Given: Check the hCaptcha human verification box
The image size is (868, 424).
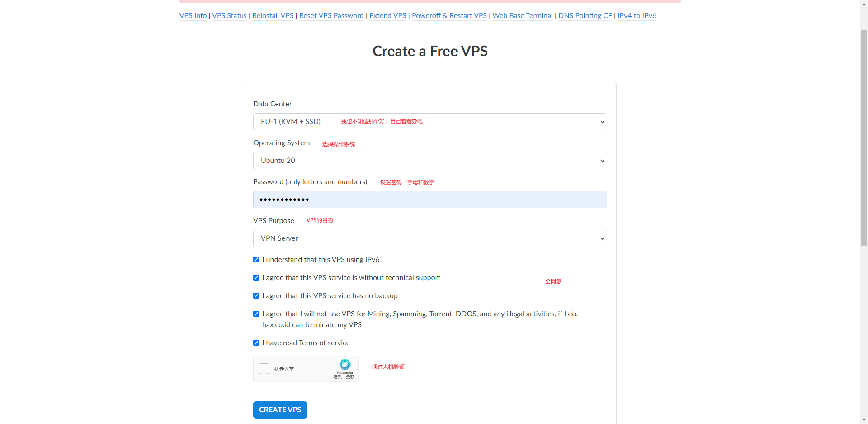Looking at the screenshot, I should [x=264, y=369].
